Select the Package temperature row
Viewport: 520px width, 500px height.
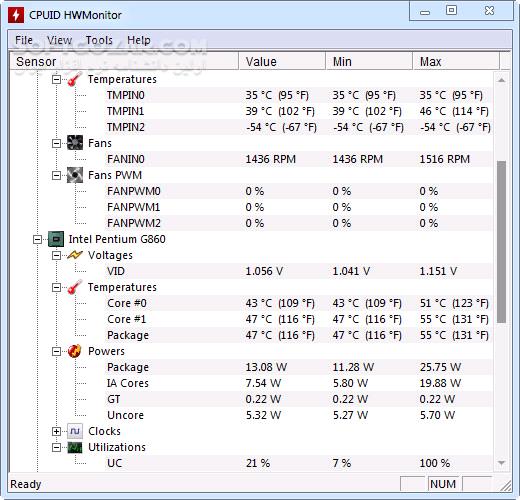point(299,335)
